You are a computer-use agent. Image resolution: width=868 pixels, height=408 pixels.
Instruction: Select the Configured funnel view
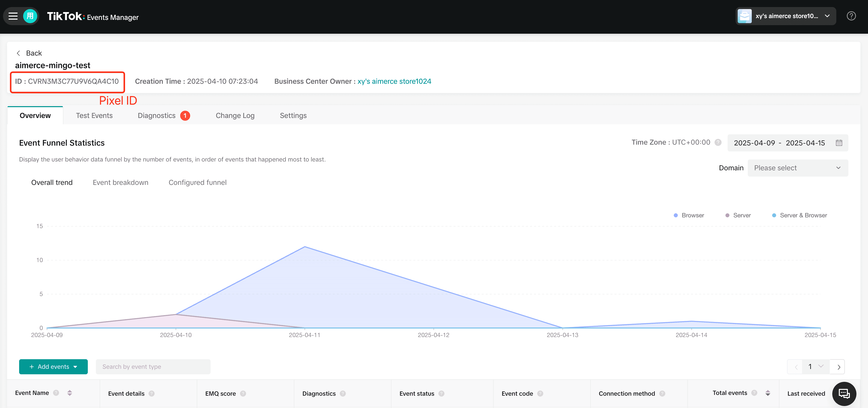(198, 182)
